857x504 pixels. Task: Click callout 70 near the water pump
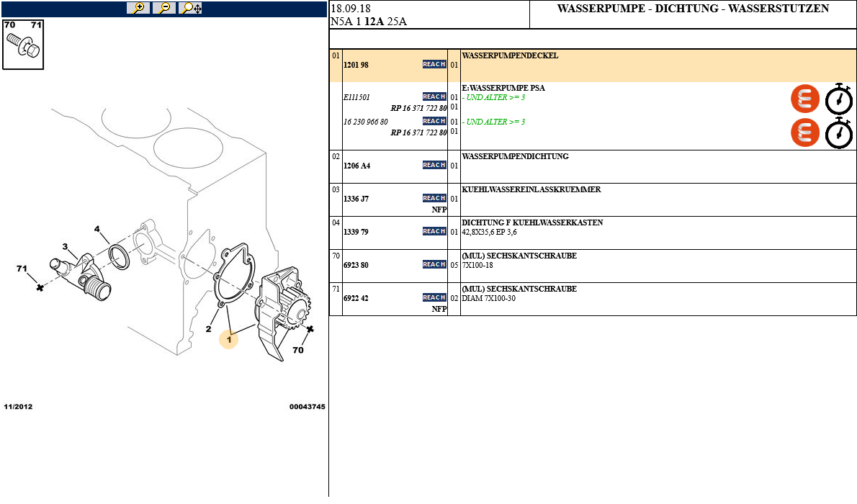pyautogui.click(x=298, y=350)
